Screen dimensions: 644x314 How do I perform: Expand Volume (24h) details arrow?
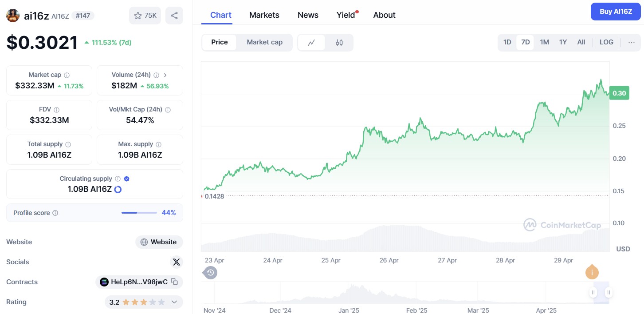click(165, 75)
